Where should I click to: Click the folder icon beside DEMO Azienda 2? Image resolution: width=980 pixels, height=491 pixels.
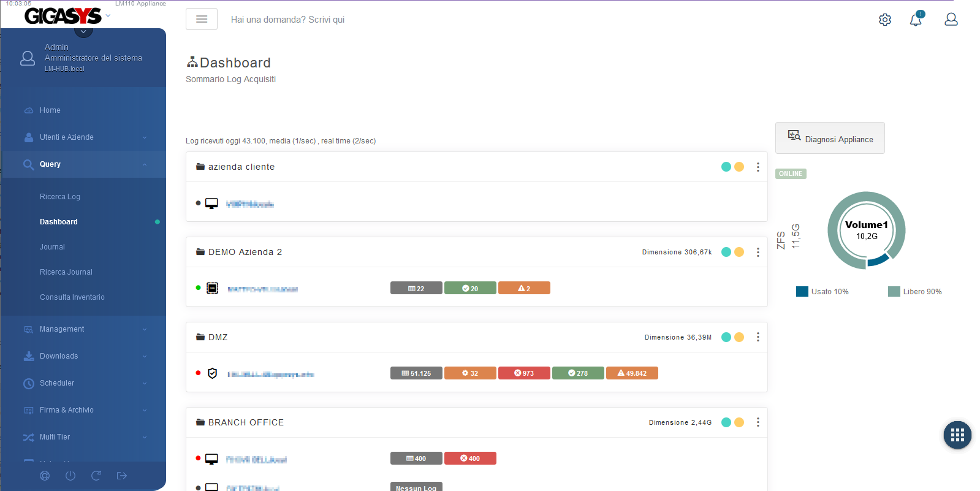(x=200, y=252)
